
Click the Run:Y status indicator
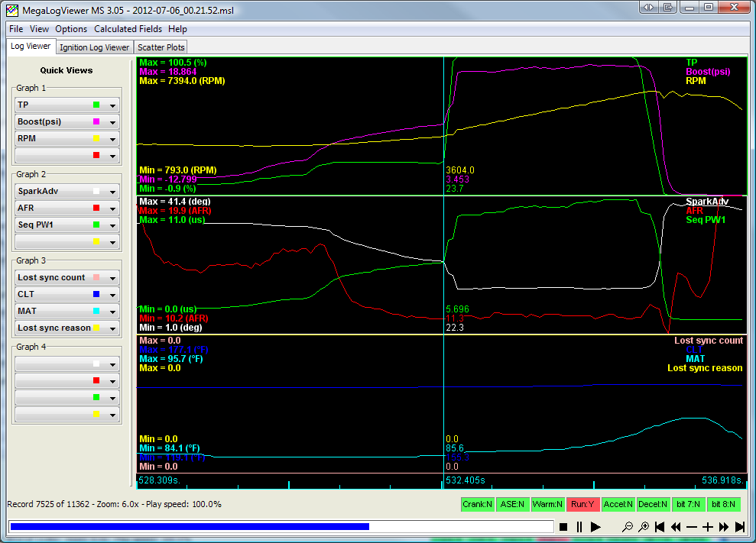[585, 504]
